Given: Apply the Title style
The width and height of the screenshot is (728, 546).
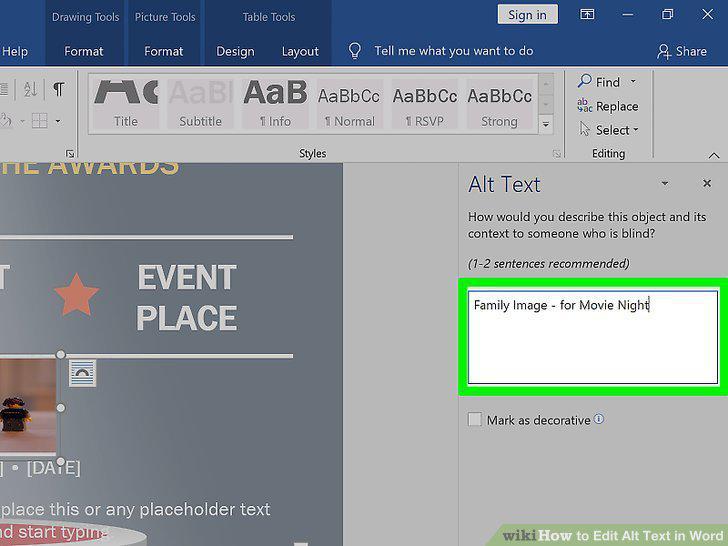Looking at the screenshot, I should (126, 104).
